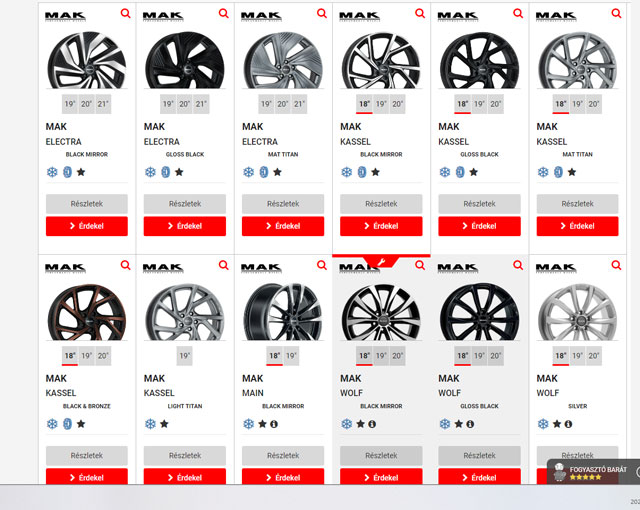Click Érdekel for Wolf Black Mirror
640x510 pixels.
(381, 477)
